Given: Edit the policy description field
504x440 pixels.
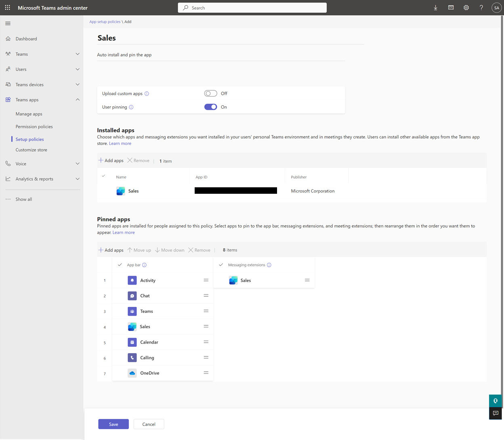Looking at the screenshot, I should tap(221, 55).
